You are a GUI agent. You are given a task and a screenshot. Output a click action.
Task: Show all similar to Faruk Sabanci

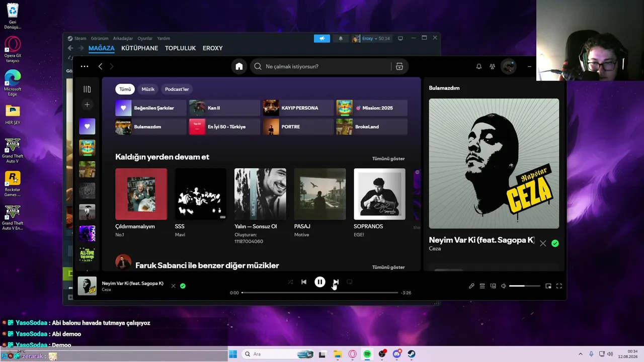(x=388, y=267)
